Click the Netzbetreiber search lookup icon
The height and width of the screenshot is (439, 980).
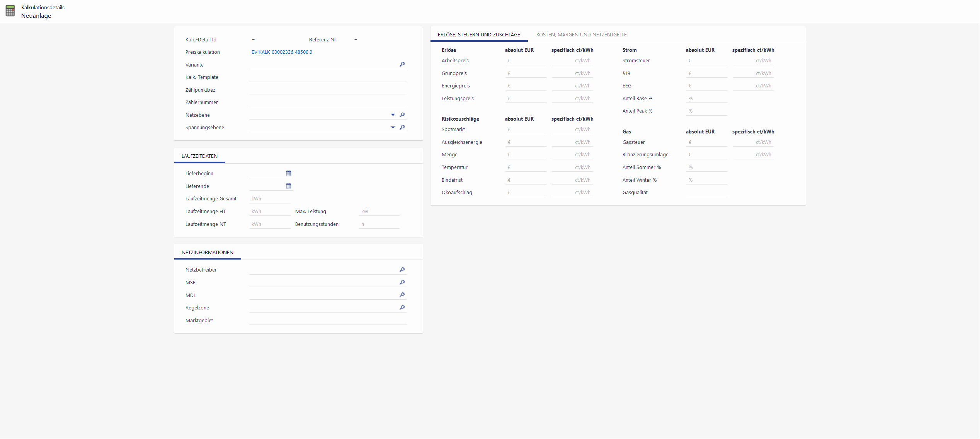[402, 270]
